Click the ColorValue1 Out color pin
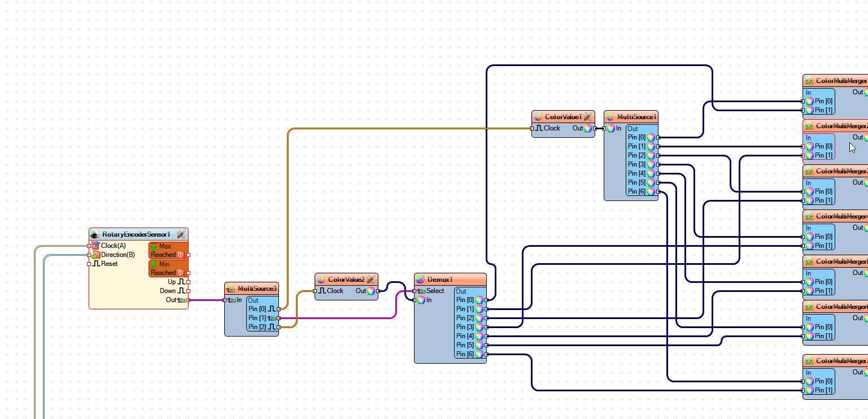Image resolution: width=868 pixels, height=419 pixels. 588,128
